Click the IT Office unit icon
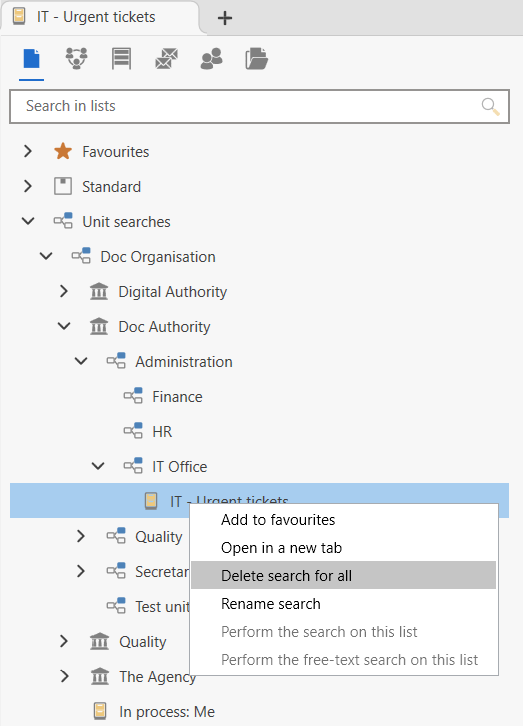This screenshot has width=523, height=726. tap(133, 466)
